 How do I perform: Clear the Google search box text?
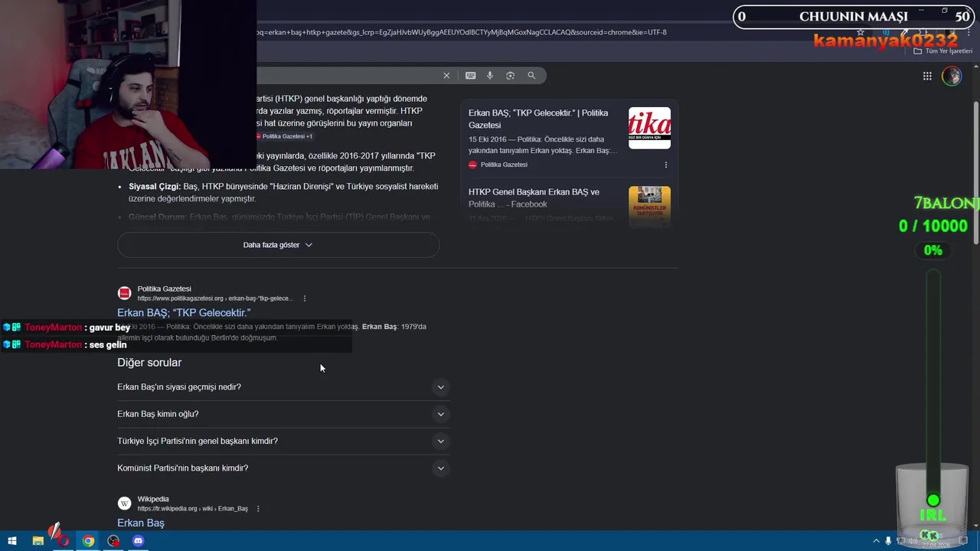tap(446, 76)
